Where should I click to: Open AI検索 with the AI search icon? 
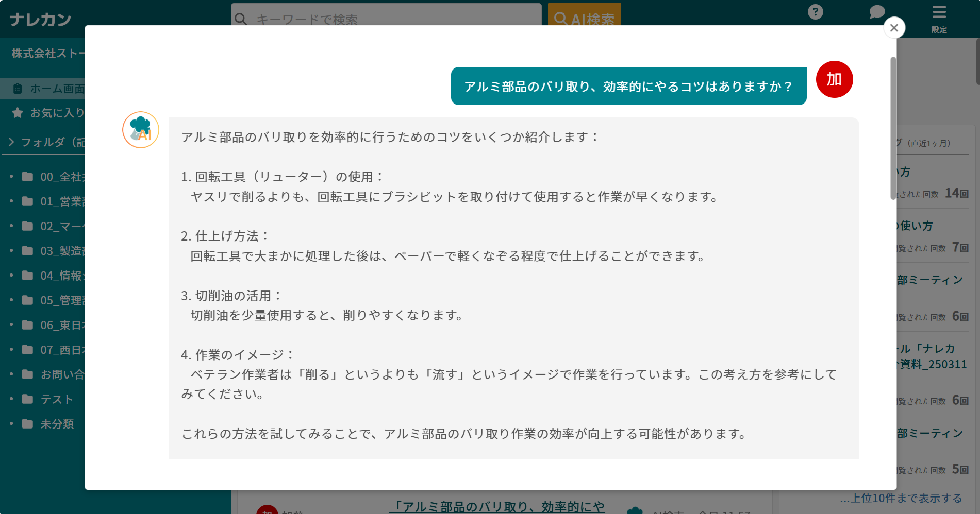pos(585,19)
